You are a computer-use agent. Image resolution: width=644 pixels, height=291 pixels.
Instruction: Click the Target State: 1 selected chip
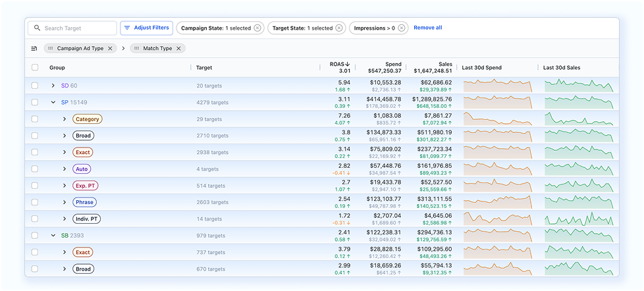click(306, 28)
